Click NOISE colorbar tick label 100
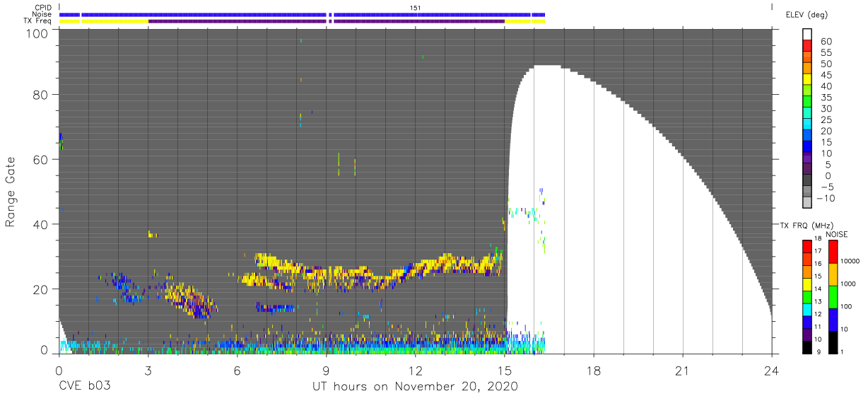868x401 pixels. 848,306
